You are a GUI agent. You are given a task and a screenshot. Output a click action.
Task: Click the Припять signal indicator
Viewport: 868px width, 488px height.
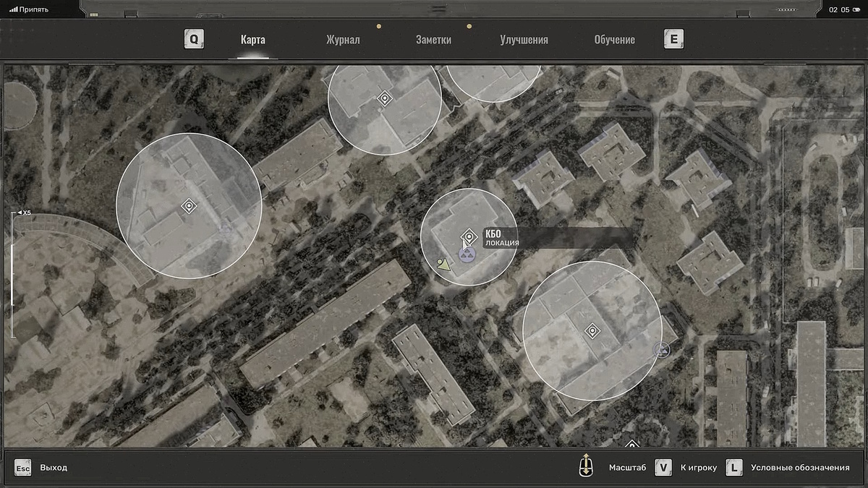tap(29, 9)
